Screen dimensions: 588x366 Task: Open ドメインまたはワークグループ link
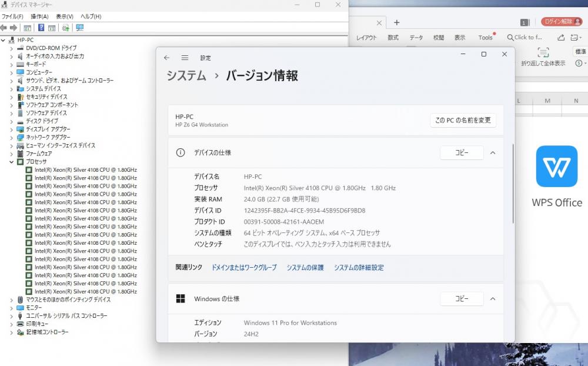[x=244, y=267]
